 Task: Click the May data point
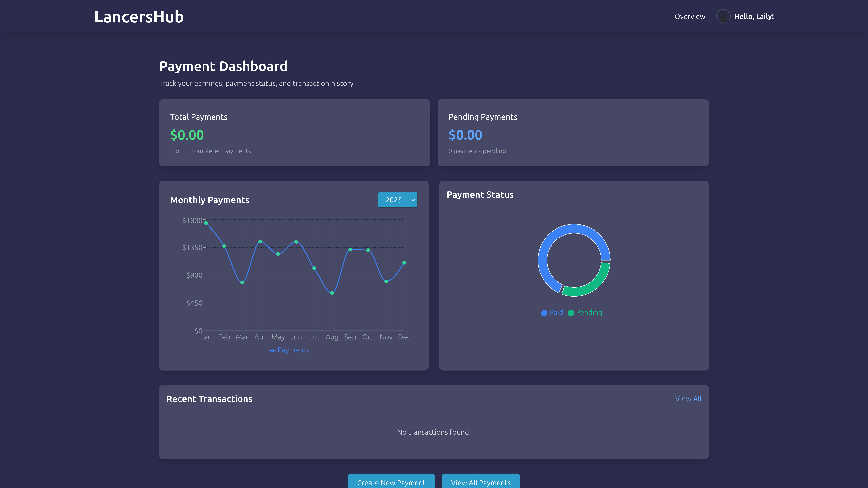pyautogui.click(x=278, y=254)
